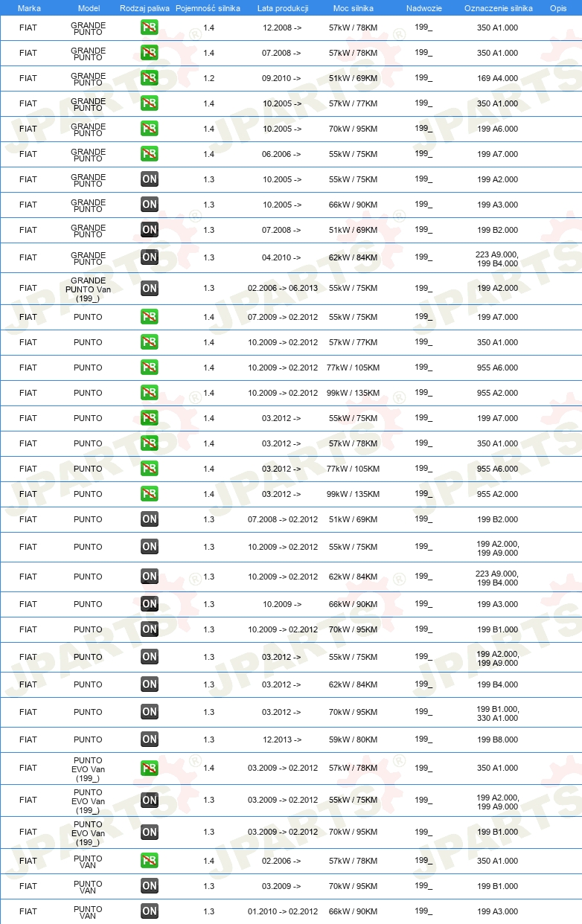
Task: Click the petrol icon in the 199 A6.000 row
Action: tap(150, 129)
